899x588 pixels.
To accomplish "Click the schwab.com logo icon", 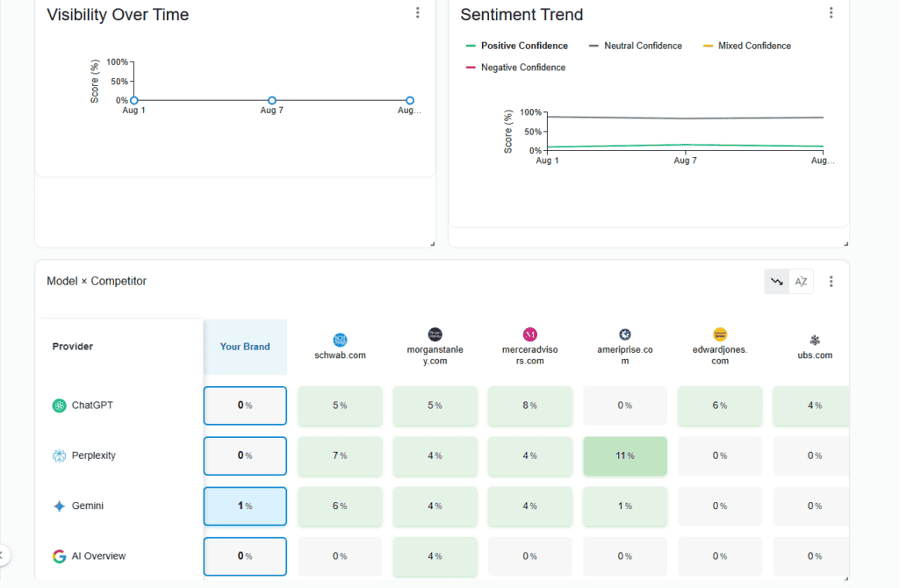I will pos(340,340).
